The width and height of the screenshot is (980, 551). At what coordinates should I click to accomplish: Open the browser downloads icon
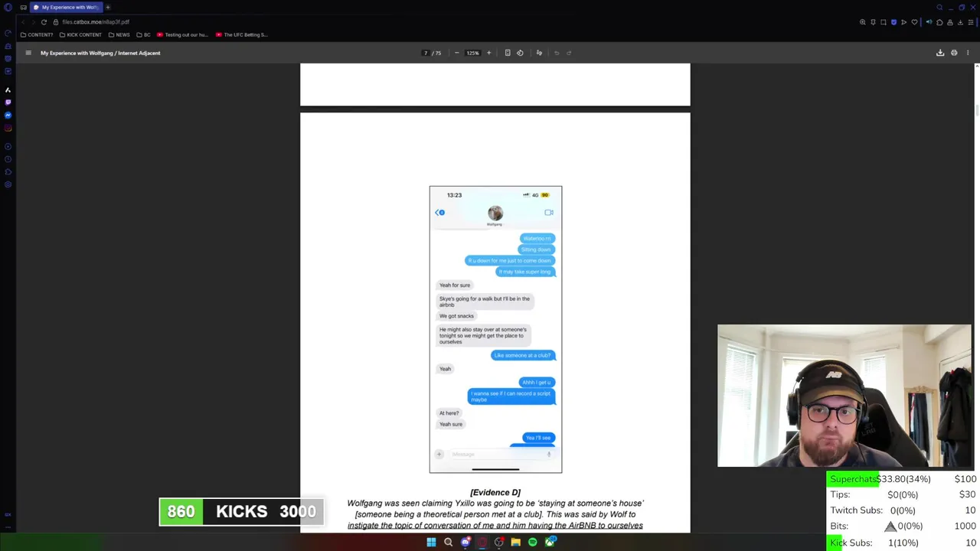tap(960, 22)
